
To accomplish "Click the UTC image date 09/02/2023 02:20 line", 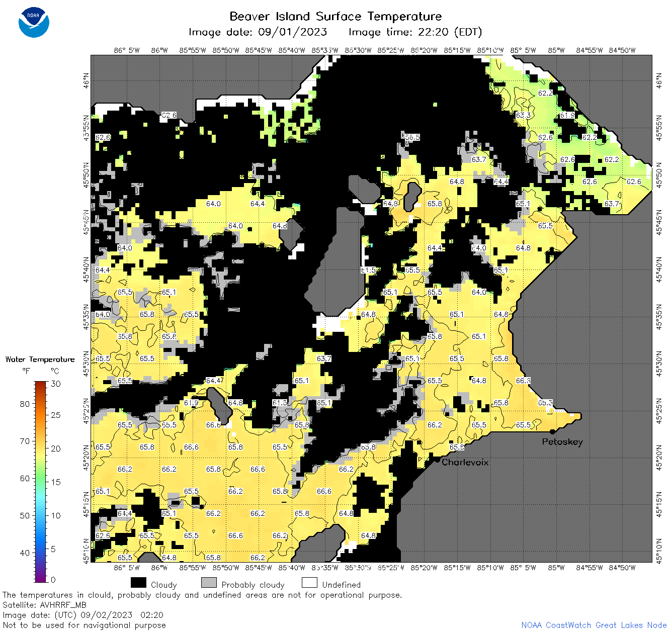I will [83, 615].
